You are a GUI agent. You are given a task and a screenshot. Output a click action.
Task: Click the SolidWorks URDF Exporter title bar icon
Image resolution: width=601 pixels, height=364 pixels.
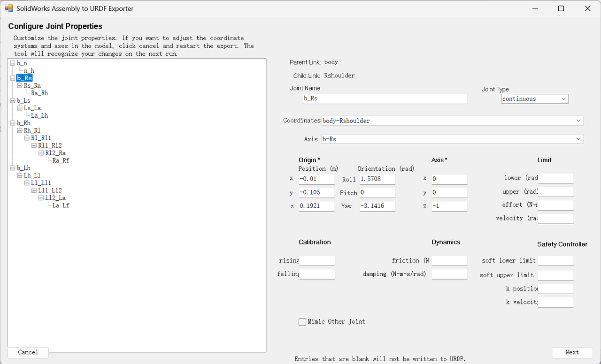[x=9, y=8]
